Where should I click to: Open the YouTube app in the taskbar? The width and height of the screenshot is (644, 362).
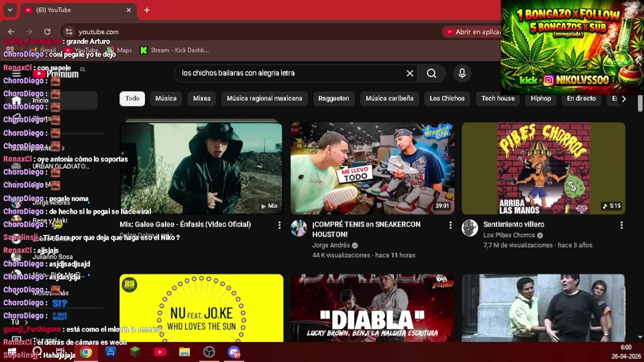tap(160, 352)
